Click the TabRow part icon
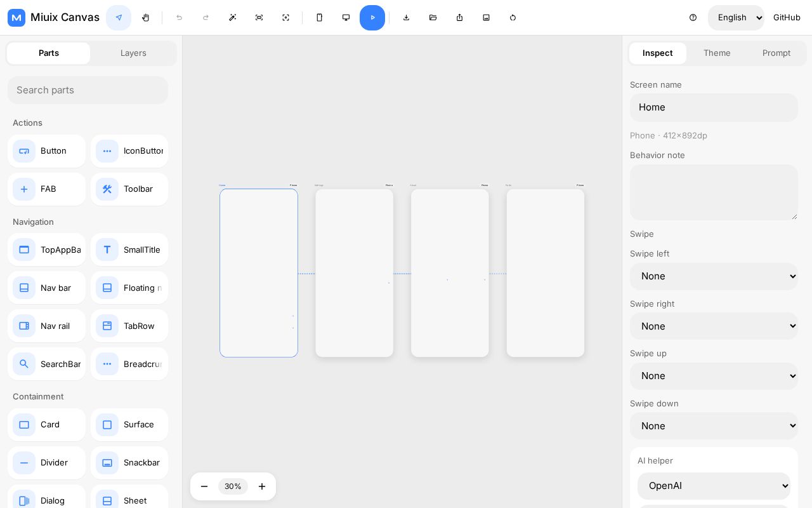 pos(107,326)
